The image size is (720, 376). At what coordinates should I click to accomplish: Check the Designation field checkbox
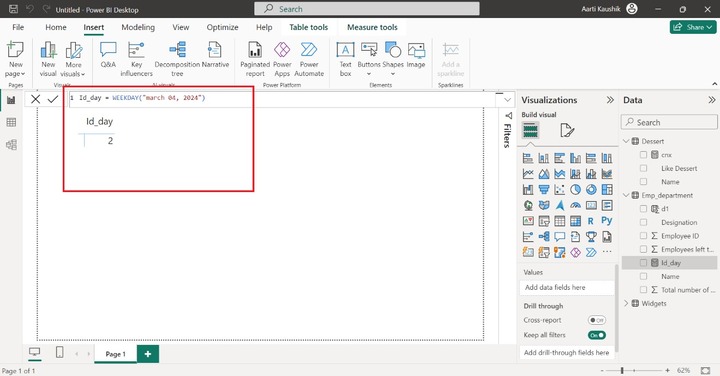[643, 222]
